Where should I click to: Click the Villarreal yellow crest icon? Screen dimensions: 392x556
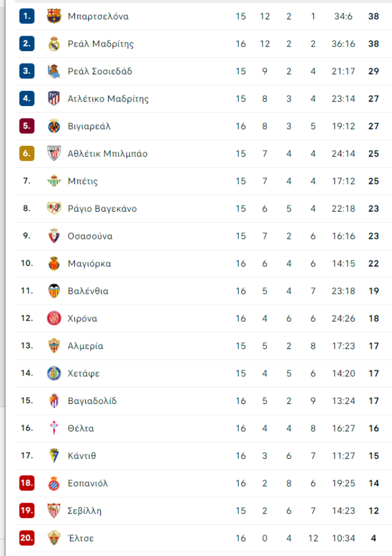pos(54,126)
